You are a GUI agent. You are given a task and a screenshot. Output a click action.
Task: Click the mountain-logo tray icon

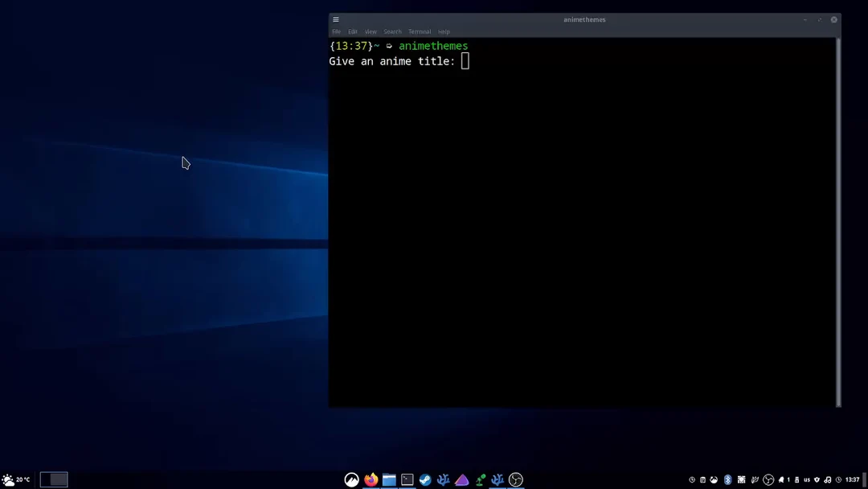[x=714, y=479]
